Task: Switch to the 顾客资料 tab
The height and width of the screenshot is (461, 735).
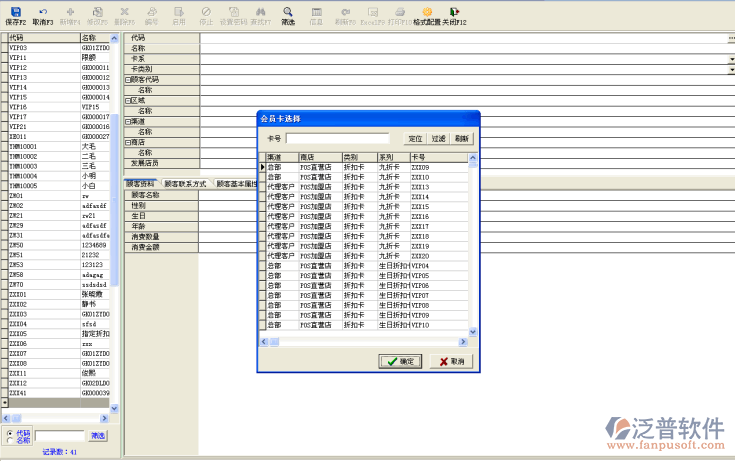Action: click(142, 184)
